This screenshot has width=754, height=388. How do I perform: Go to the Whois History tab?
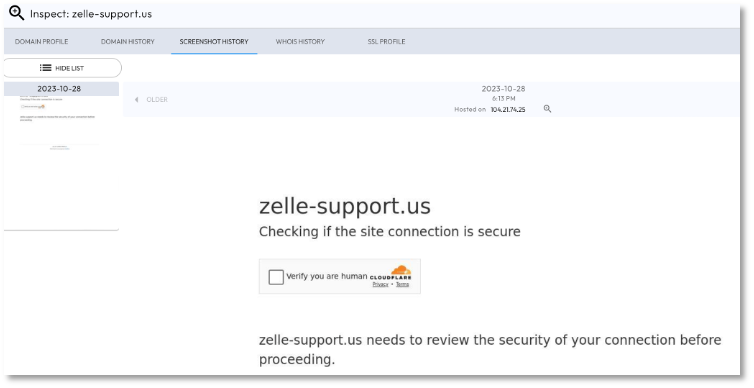click(300, 41)
